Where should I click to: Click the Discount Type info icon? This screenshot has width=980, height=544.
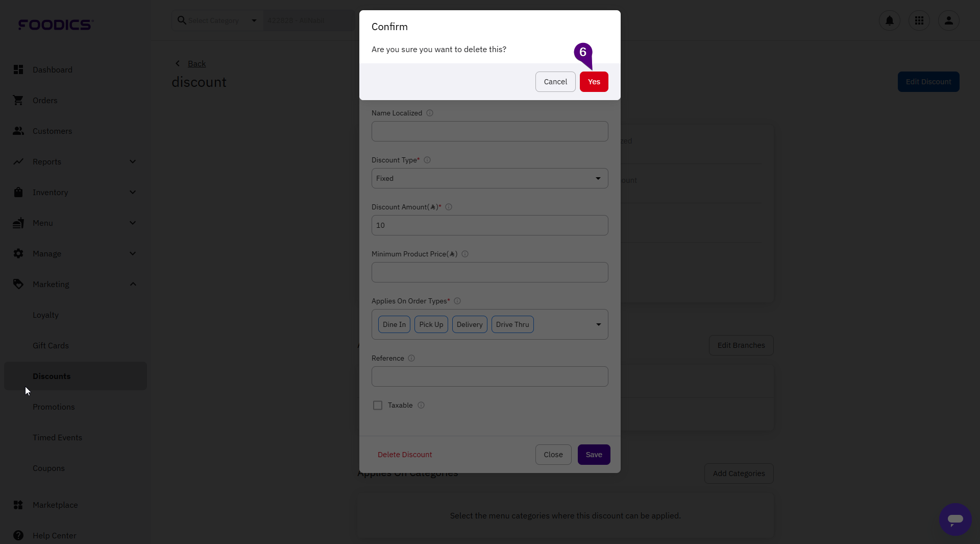[427, 160]
